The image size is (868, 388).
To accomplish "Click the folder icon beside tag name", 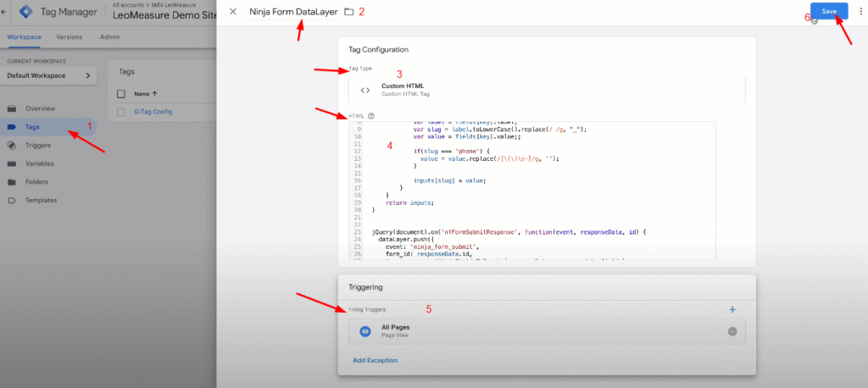I will point(348,12).
